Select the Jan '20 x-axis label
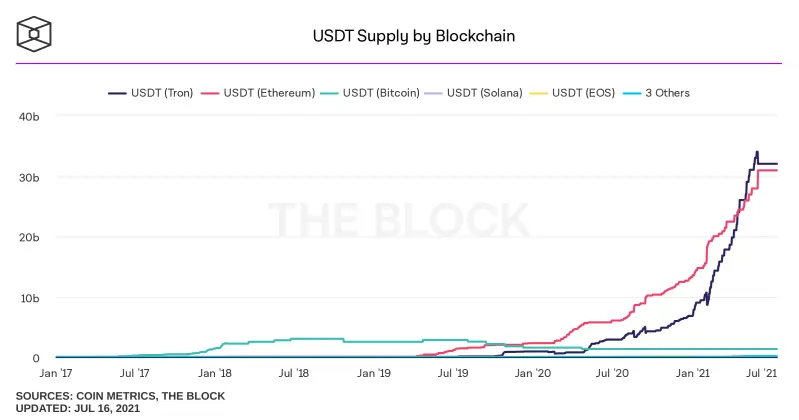This screenshot has height=420, width=799. [x=532, y=373]
